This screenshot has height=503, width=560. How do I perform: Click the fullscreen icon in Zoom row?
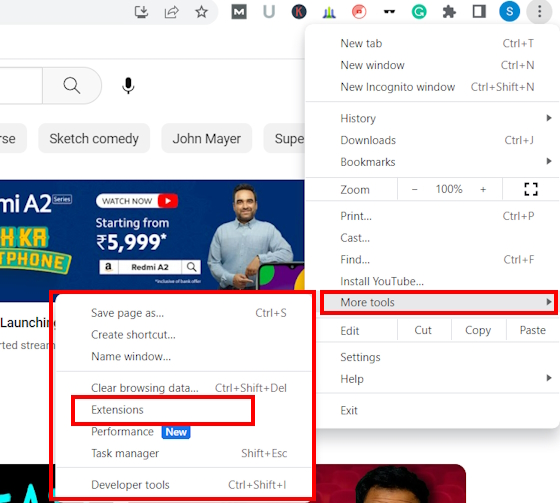pyautogui.click(x=531, y=189)
